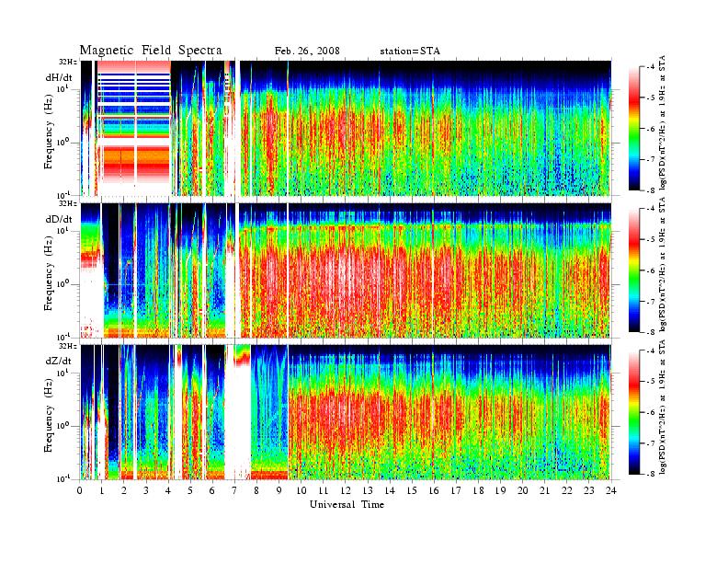Click hour '16' on the Universal Time axis
Viewport: 728px width, 563px height.
pyautogui.click(x=434, y=491)
